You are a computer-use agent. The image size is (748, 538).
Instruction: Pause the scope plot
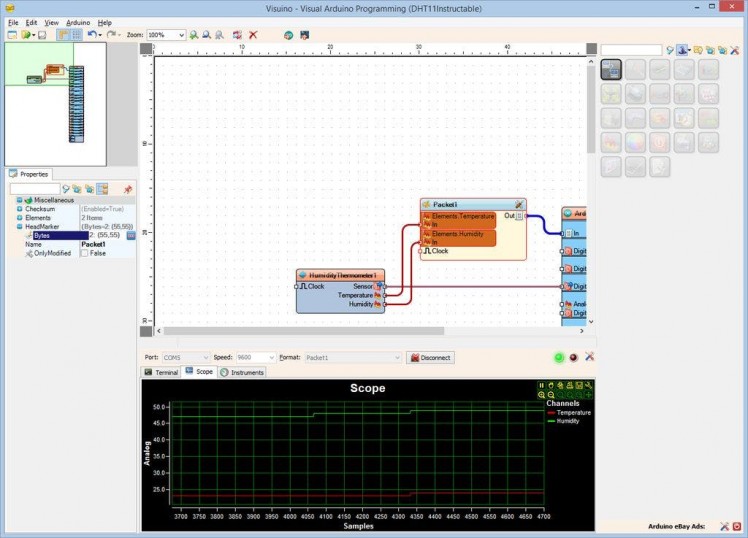tap(542, 385)
